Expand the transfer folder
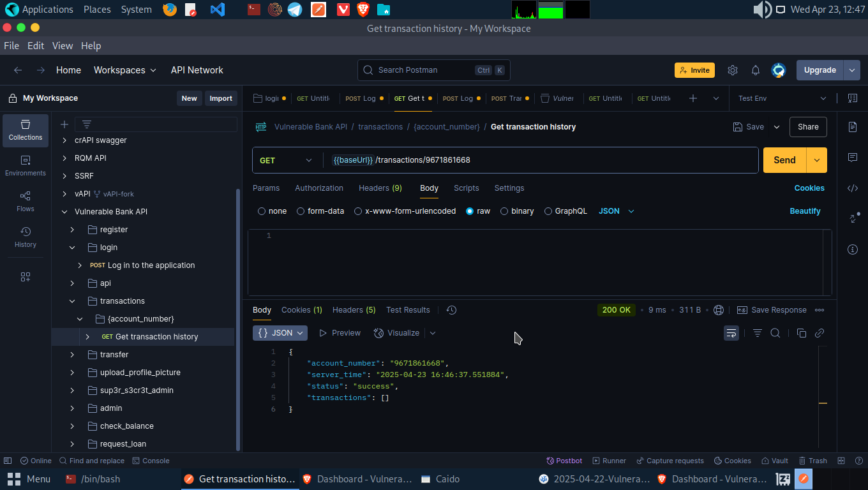868x490 pixels. coord(72,355)
